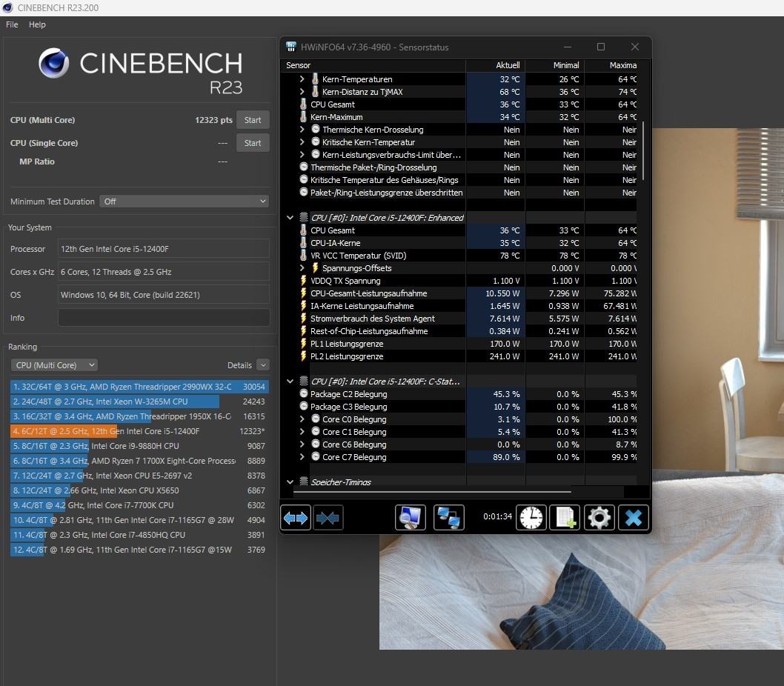Start the CPU (Single Core) test

[x=253, y=143]
